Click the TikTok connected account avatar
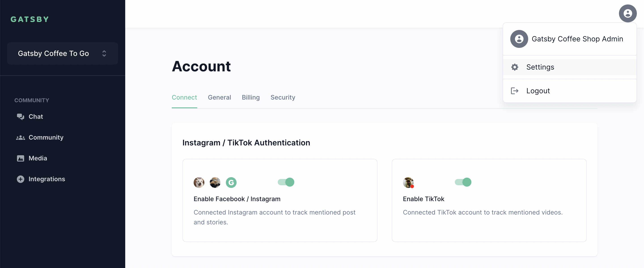 click(x=408, y=183)
